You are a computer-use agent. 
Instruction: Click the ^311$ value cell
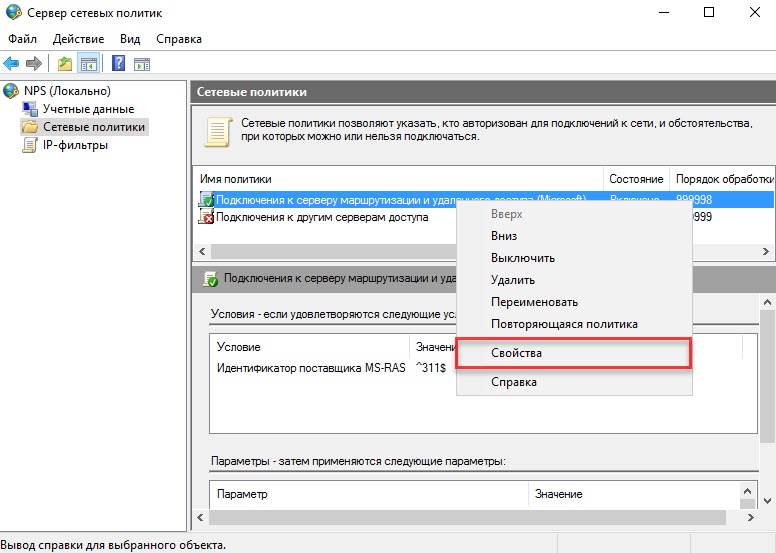pyautogui.click(x=431, y=368)
